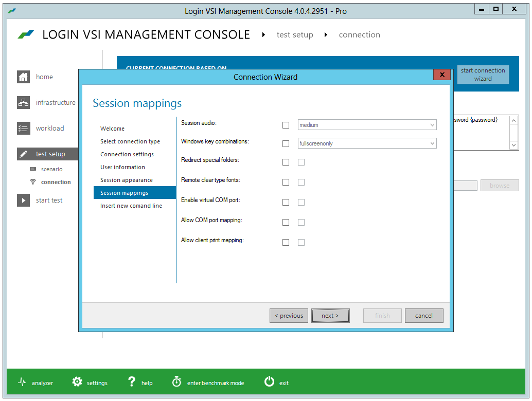Click scroll down arrow of command box
Screen dimensions: 532x401
point(513,145)
